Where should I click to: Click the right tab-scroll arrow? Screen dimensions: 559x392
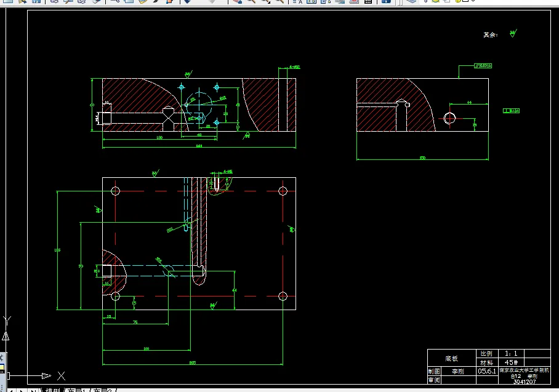pos(22,390)
